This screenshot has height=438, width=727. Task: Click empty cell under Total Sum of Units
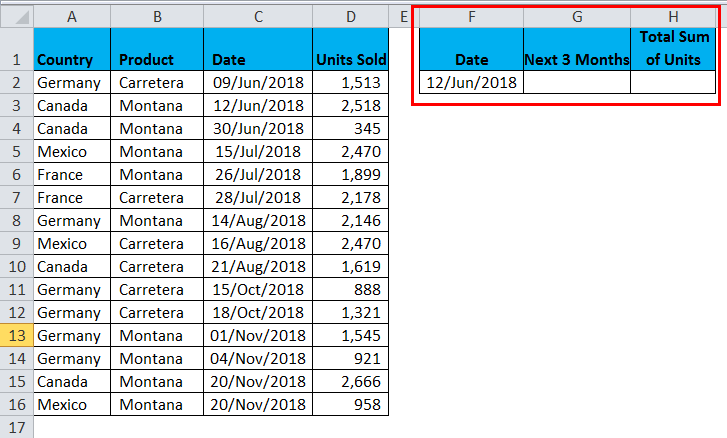pos(673,82)
